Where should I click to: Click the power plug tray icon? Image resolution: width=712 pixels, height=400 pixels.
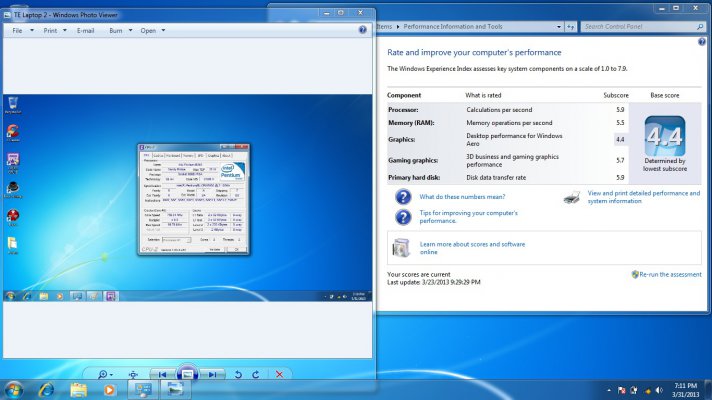point(634,390)
